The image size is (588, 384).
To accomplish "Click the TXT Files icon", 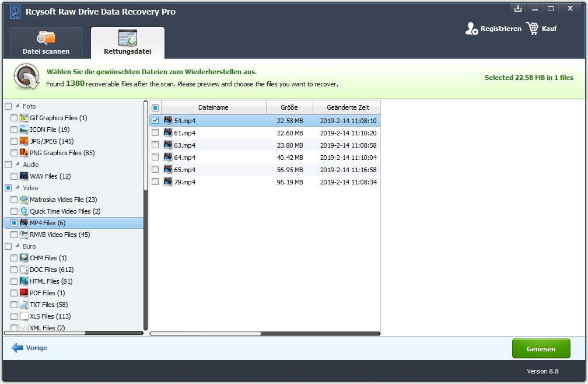I will pyautogui.click(x=24, y=305).
